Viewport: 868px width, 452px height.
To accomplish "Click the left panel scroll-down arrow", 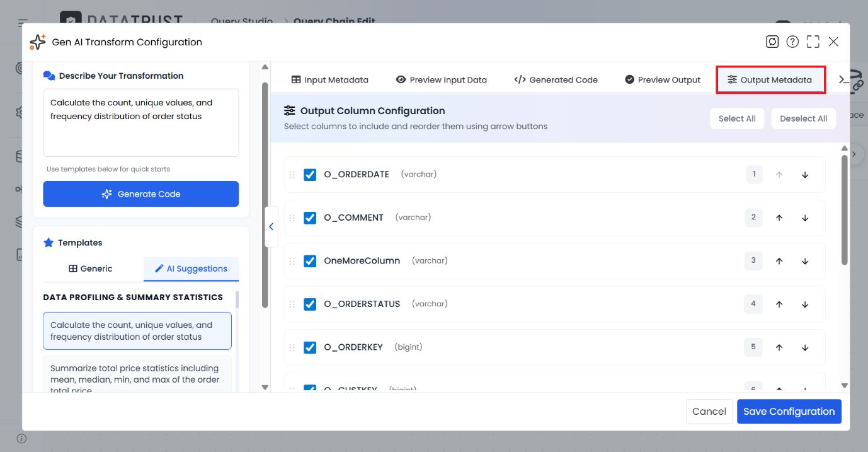I will (265, 387).
